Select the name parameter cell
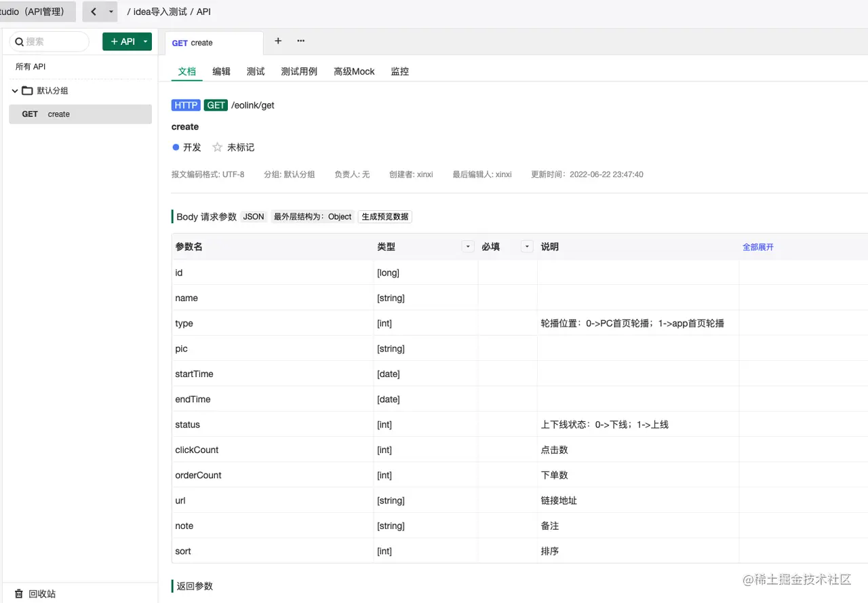This screenshot has width=868, height=603. [186, 298]
